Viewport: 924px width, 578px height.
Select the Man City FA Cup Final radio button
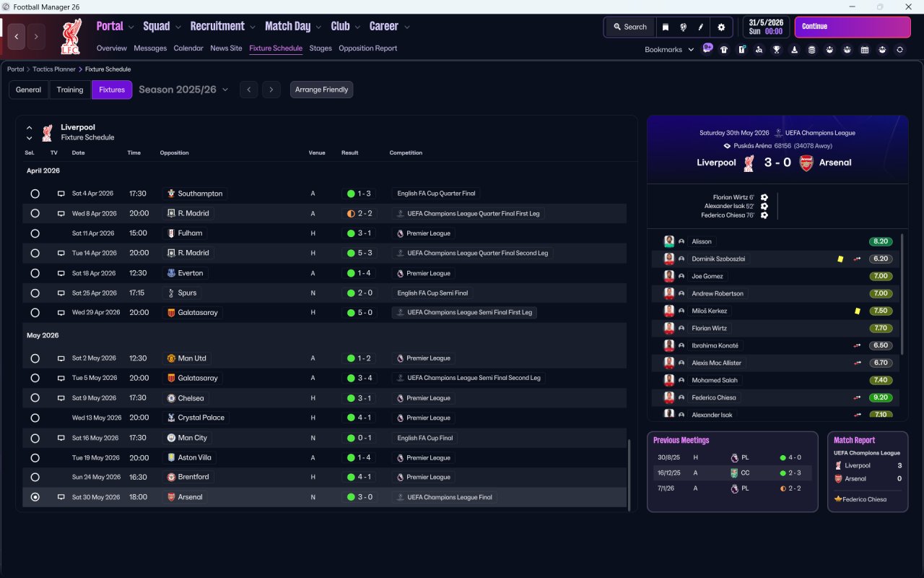tap(35, 438)
